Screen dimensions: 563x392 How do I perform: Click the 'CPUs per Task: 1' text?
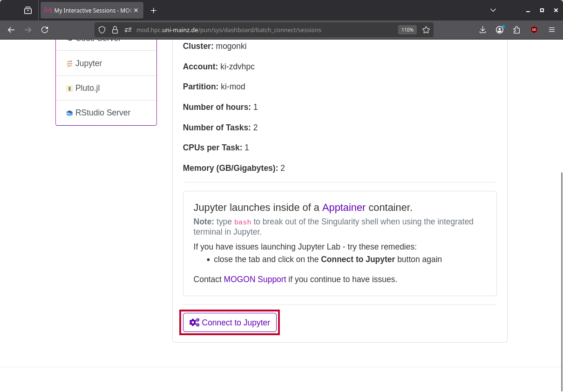(x=216, y=148)
